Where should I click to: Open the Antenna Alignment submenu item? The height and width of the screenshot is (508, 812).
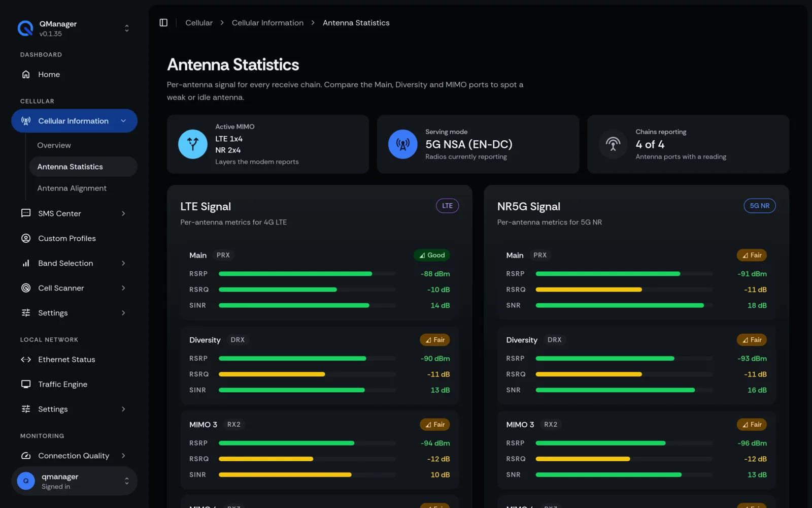click(83, 188)
